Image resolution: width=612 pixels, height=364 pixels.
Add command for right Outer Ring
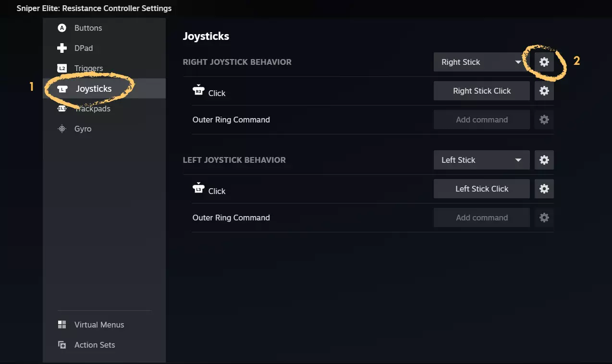click(x=481, y=120)
